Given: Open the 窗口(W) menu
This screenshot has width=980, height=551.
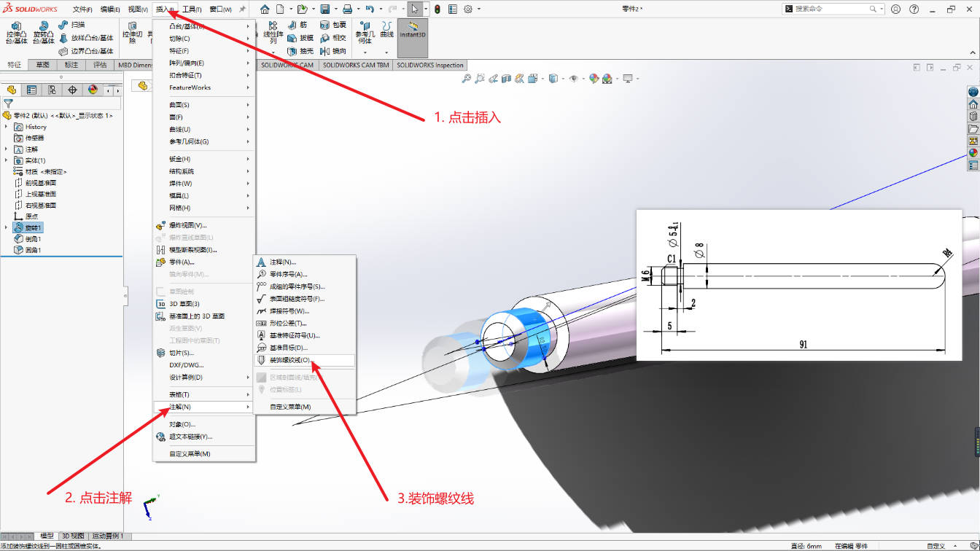Looking at the screenshot, I should click(x=220, y=9).
